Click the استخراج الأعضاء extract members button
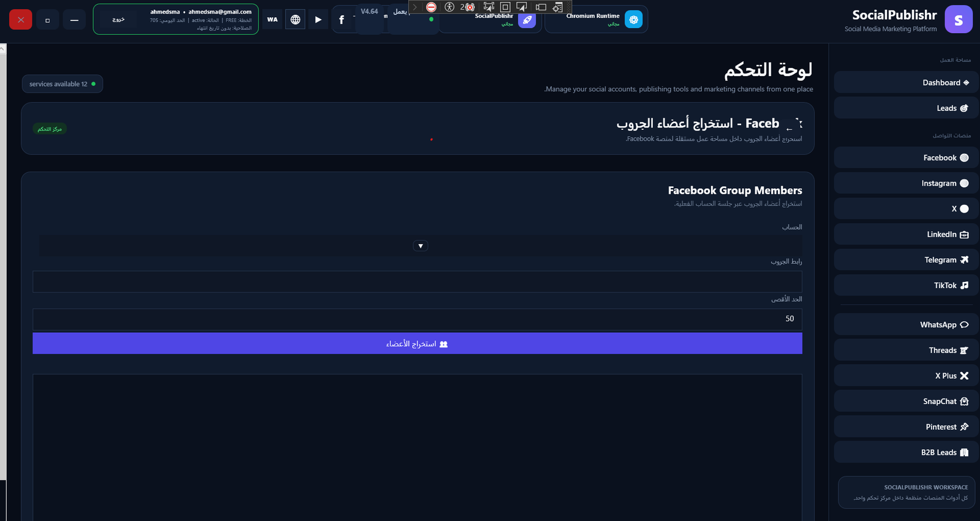The image size is (980, 521). pos(417,344)
